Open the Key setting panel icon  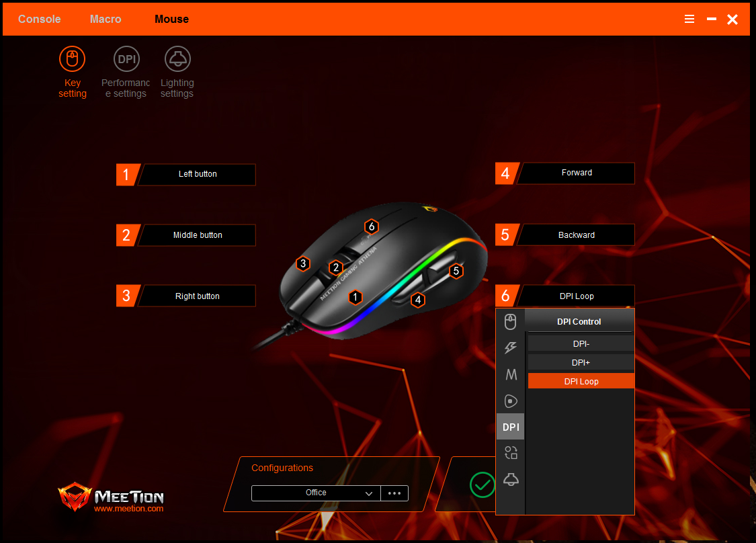coord(73,58)
